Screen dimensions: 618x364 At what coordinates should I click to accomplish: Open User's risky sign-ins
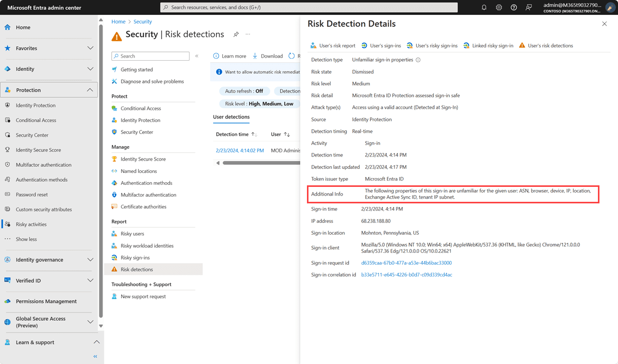(x=432, y=45)
